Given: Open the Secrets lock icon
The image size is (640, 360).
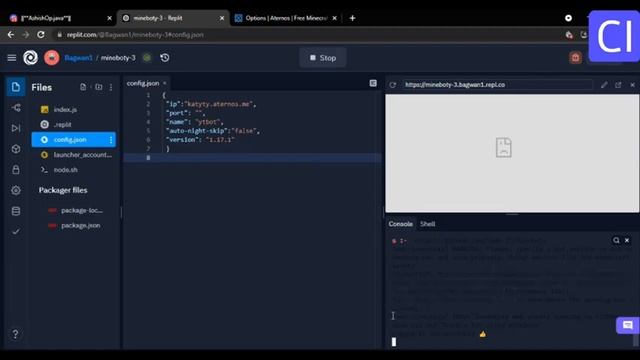Looking at the screenshot, I should [x=16, y=169].
